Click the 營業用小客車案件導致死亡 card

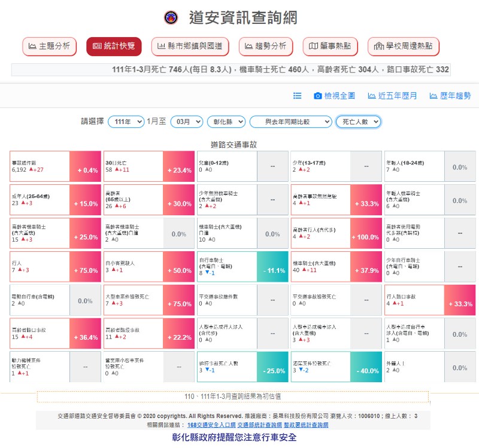[149, 367]
